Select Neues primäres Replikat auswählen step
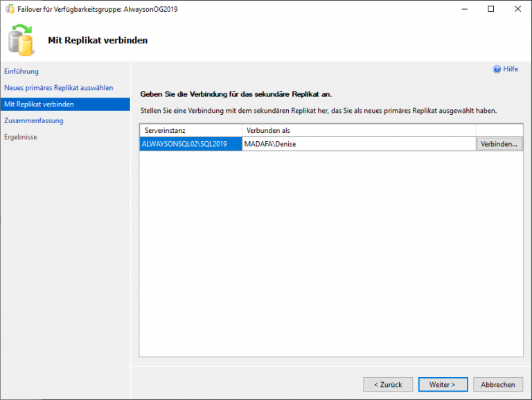532x400 pixels. [59, 88]
